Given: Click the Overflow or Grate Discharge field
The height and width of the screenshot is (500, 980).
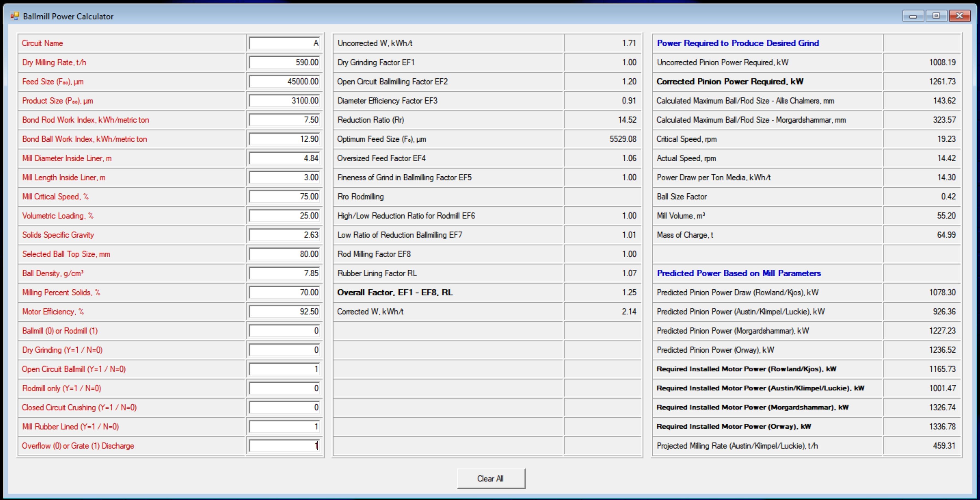Looking at the screenshot, I should pos(284,446).
